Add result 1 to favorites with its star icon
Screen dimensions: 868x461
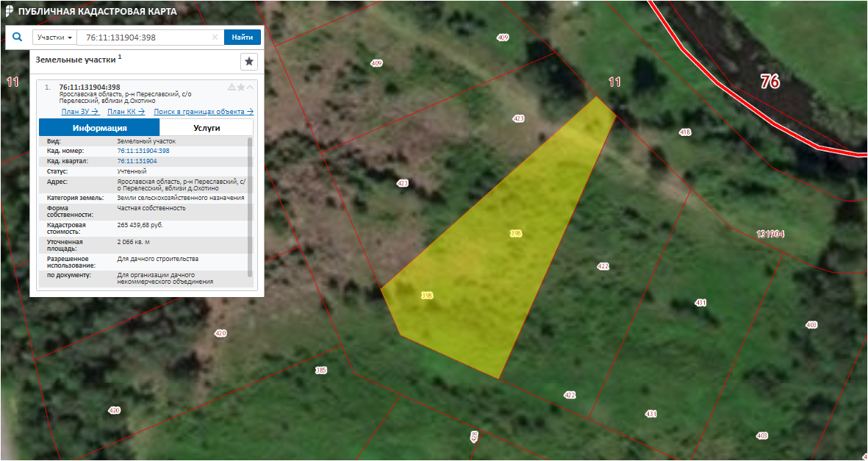click(241, 87)
